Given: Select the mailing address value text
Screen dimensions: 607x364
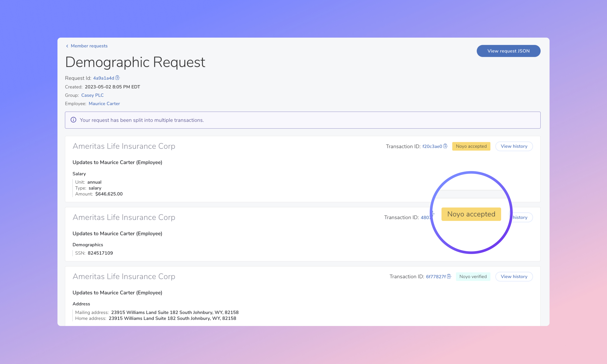Looking at the screenshot, I should click(175, 312).
